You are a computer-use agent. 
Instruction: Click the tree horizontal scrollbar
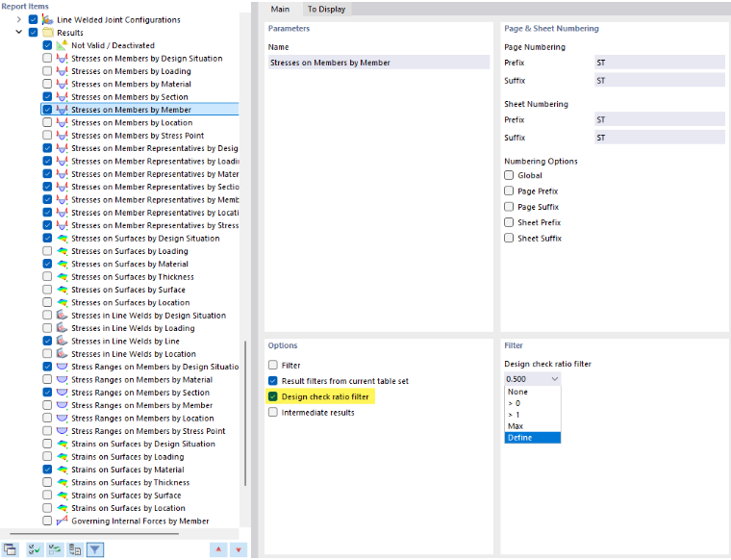pos(94,533)
